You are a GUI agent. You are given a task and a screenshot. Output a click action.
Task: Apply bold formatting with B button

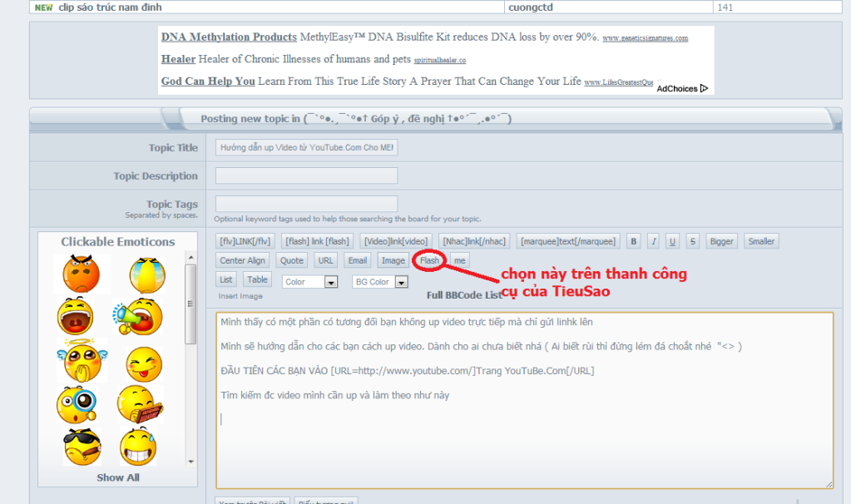tap(634, 241)
